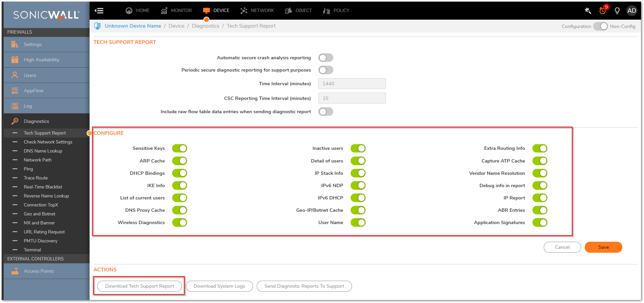Toggle Debug info in report
Image resolution: width=644 pixels, height=303 pixels.
point(540,185)
